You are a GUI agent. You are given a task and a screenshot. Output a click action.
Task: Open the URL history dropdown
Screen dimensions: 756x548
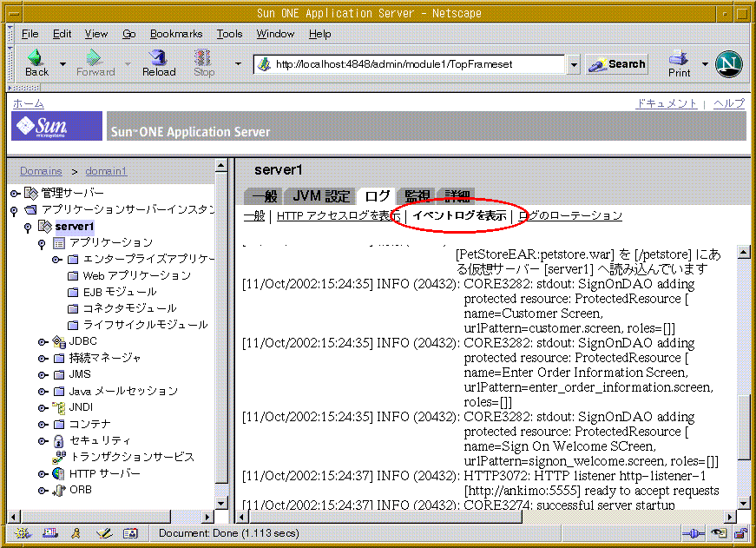pos(573,64)
